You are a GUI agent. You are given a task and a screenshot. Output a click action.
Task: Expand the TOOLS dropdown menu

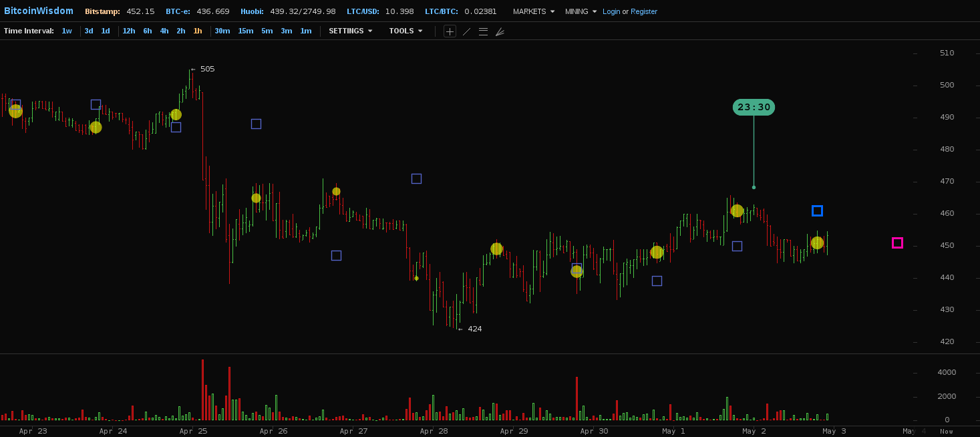click(405, 31)
